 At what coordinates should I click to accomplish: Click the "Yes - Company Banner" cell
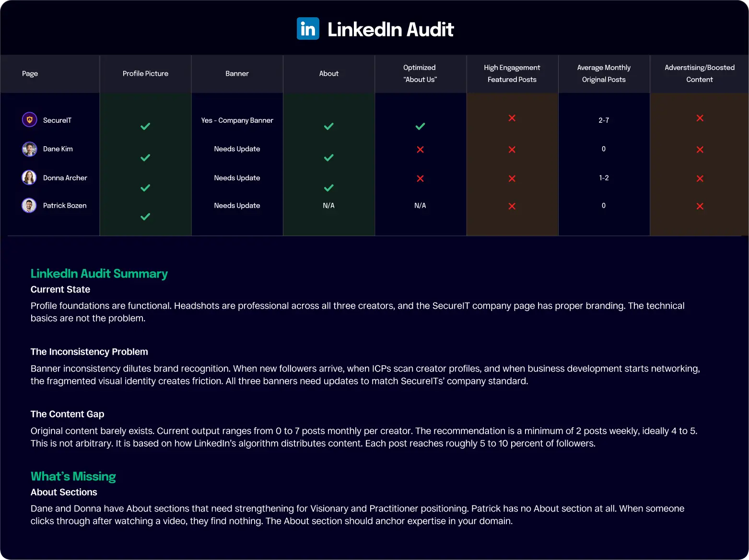(x=237, y=120)
